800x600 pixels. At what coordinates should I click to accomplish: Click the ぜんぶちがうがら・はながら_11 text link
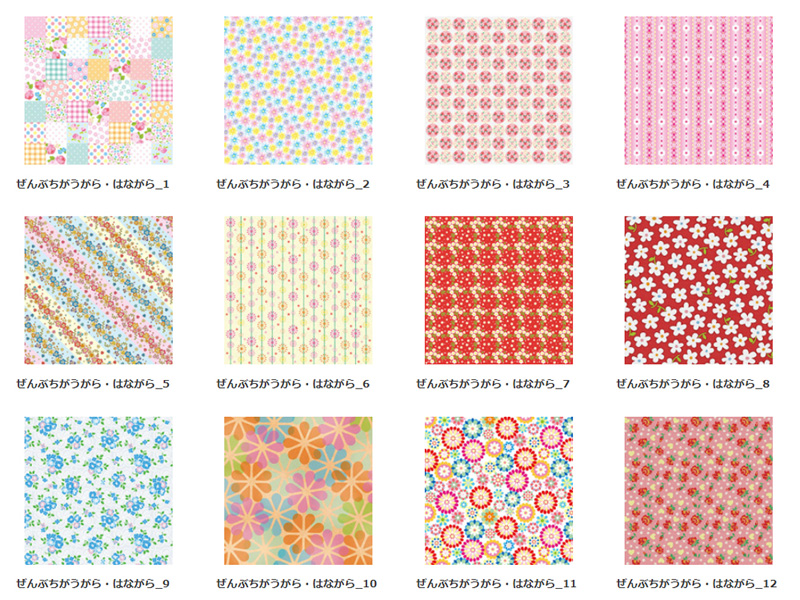(x=496, y=584)
